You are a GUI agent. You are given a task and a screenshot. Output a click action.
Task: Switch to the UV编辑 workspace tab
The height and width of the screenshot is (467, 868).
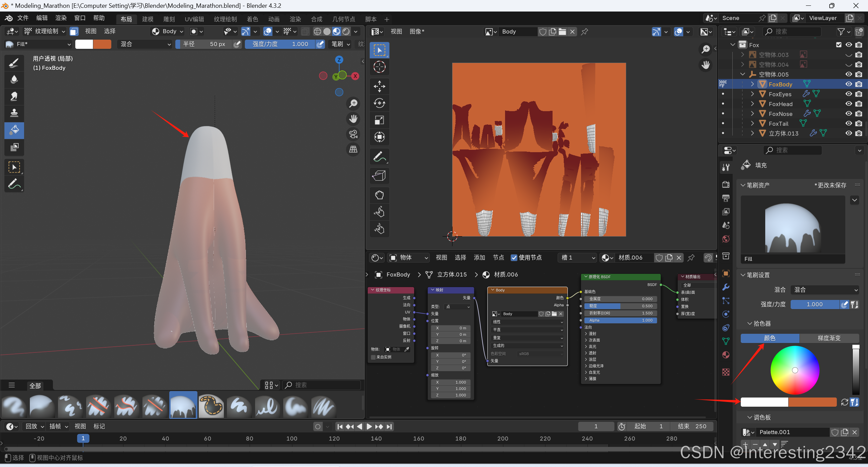(x=194, y=19)
